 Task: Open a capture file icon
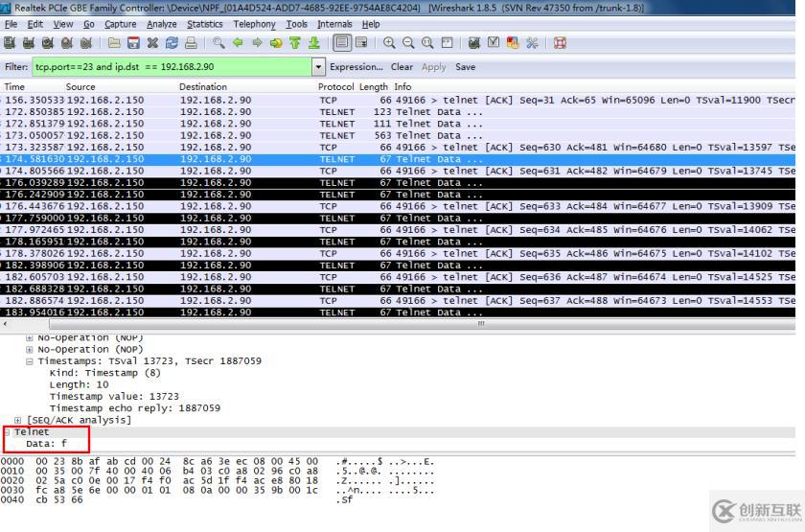click(114, 43)
